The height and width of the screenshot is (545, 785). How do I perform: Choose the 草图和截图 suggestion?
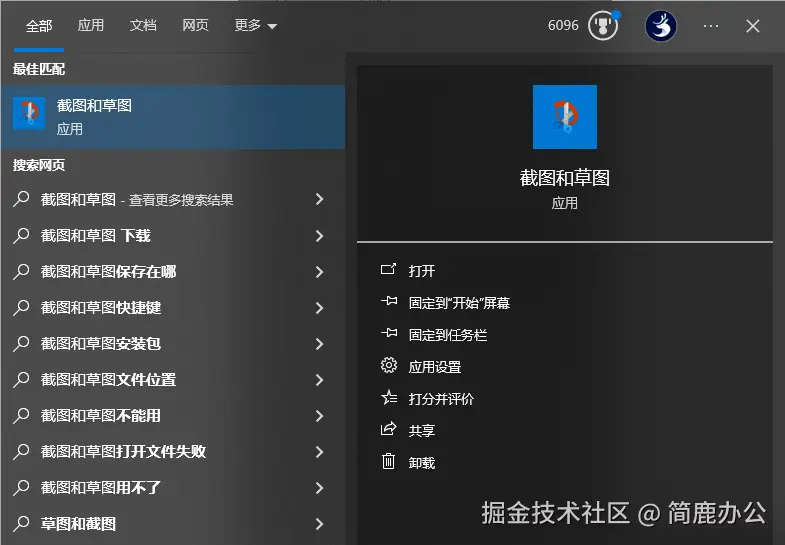[173, 524]
